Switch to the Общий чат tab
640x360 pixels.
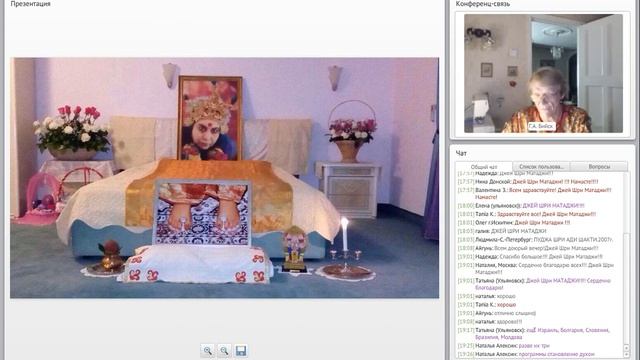pos(484,167)
